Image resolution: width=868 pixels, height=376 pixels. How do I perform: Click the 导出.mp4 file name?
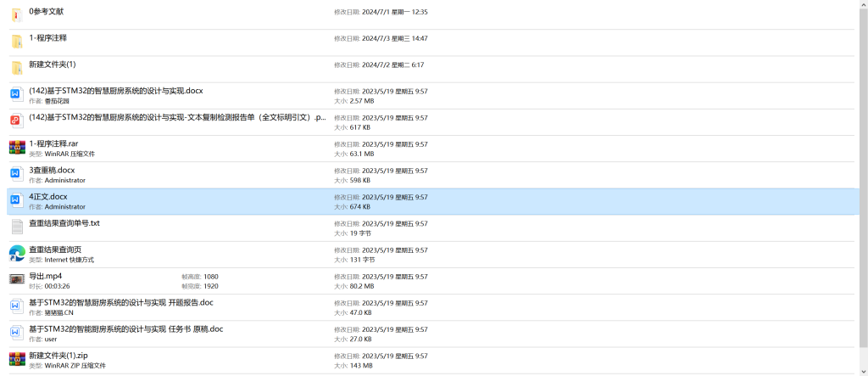pyautogui.click(x=46, y=276)
